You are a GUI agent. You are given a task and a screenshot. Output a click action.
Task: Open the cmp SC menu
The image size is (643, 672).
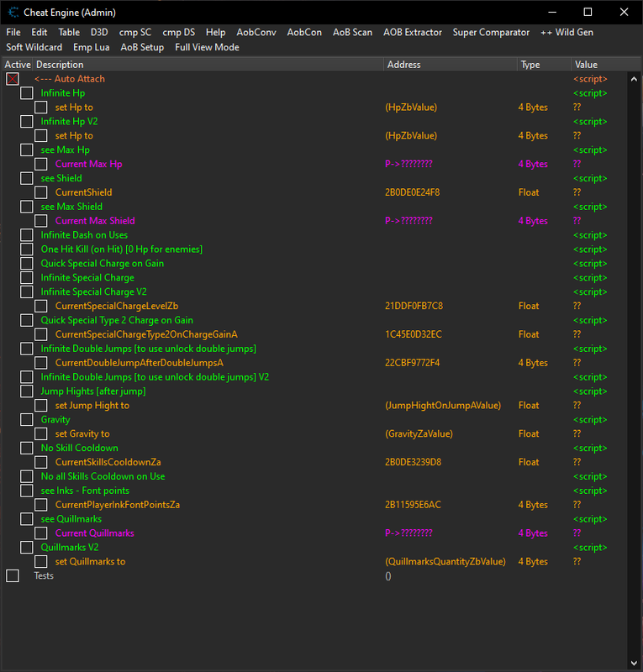(135, 33)
